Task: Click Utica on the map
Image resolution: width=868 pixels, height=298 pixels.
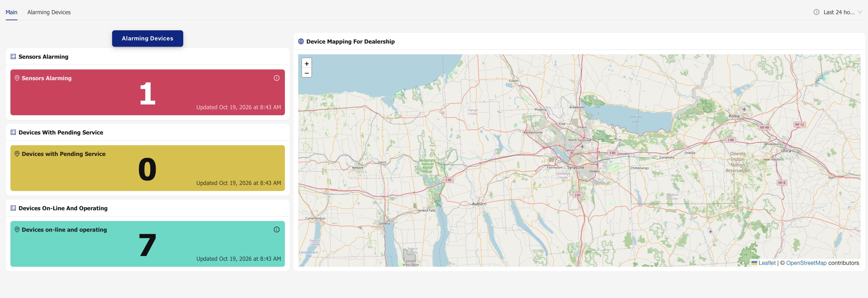Action: point(786,151)
